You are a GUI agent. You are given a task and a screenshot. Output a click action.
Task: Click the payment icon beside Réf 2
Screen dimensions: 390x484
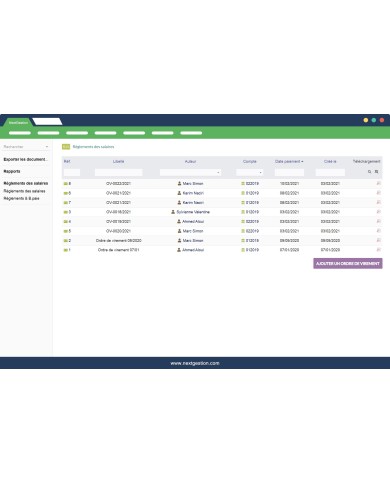click(x=66, y=241)
